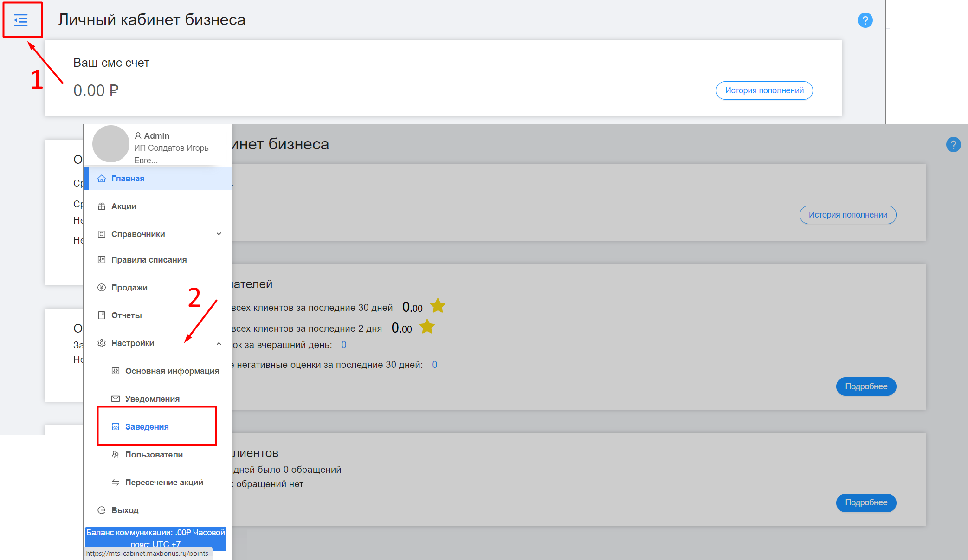This screenshot has width=968, height=560.
Task: Click the home icon next to Главная
Action: (102, 179)
